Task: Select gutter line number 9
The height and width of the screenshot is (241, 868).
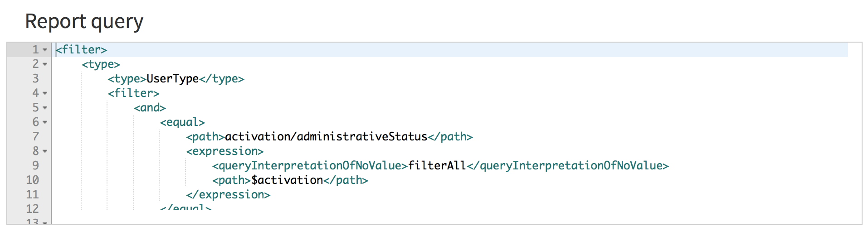Action: click(x=35, y=166)
